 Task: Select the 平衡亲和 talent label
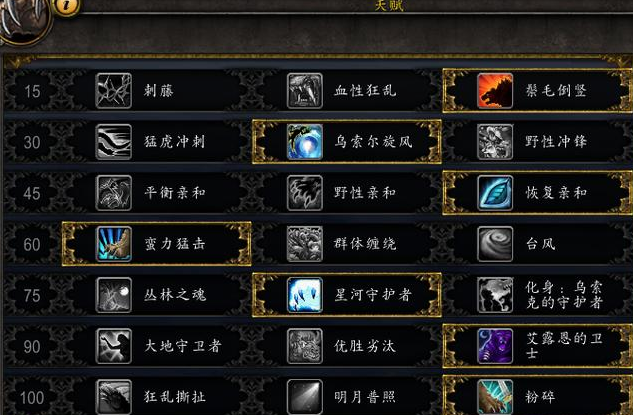pyautogui.click(x=175, y=193)
